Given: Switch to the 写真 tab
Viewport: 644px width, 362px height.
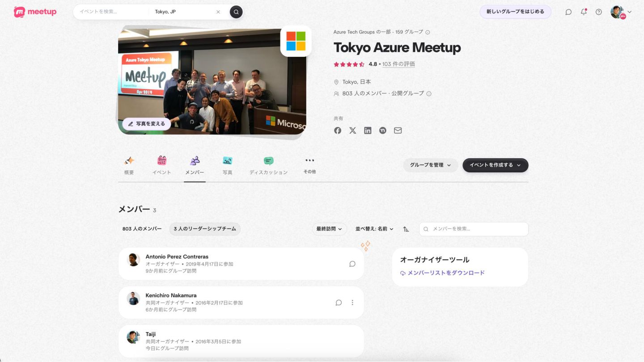Looking at the screenshot, I should pyautogui.click(x=228, y=165).
